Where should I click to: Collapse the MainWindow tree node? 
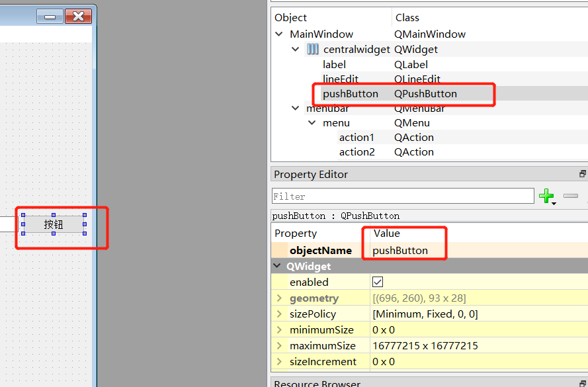click(278, 34)
